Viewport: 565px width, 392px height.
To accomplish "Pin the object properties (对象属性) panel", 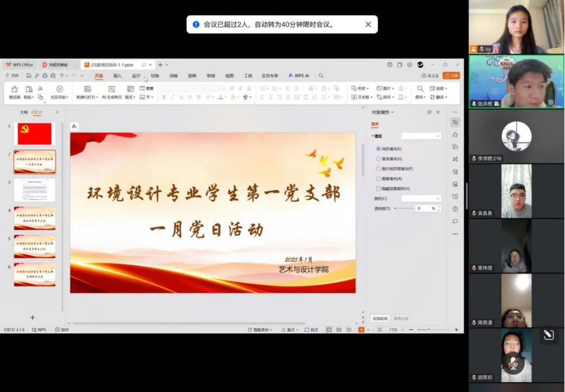I will tap(429, 112).
